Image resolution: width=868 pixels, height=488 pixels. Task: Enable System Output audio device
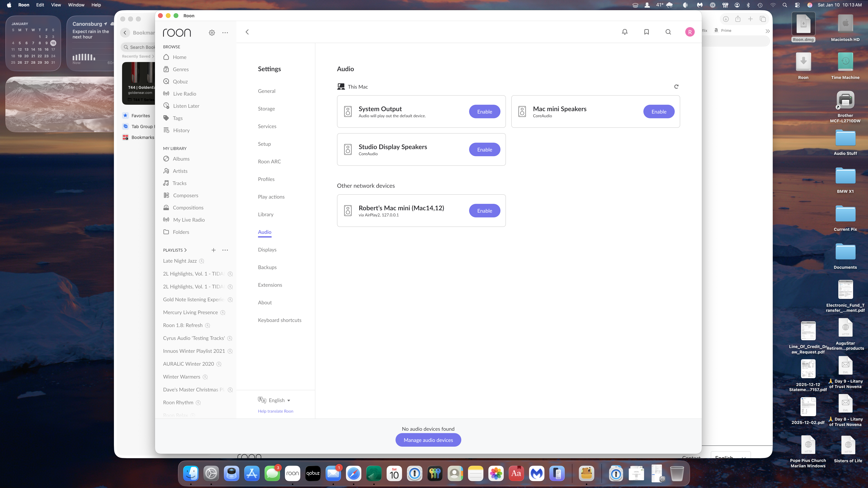click(484, 111)
